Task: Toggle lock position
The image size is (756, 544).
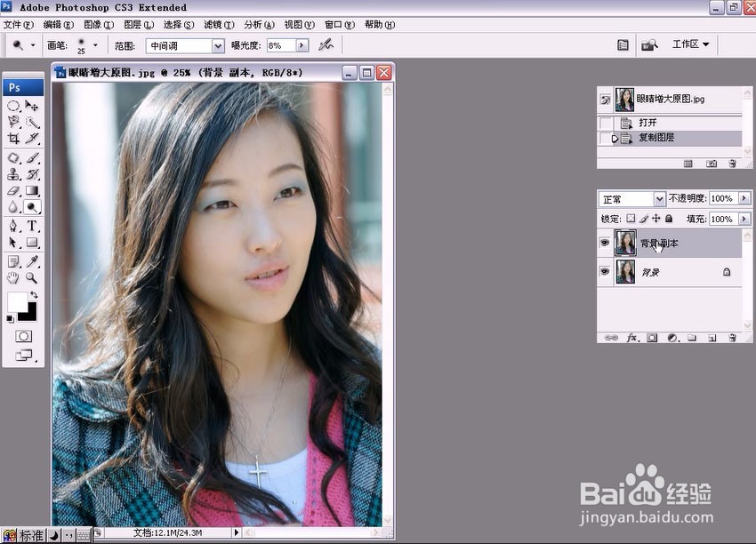Action: click(x=656, y=219)
